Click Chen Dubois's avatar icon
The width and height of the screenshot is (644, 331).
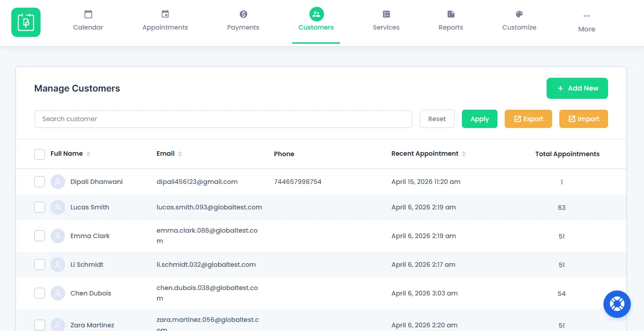point(58,293)
